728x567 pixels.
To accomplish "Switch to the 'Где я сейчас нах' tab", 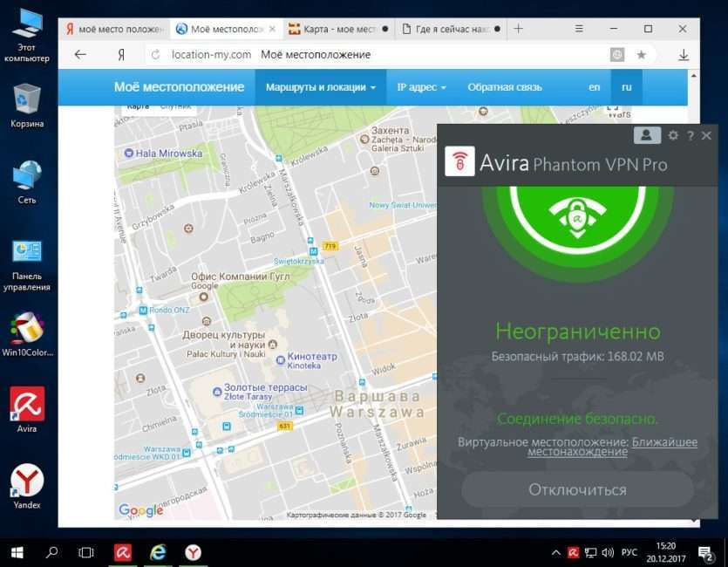I will pyautogui.click(x=451, y=30).
